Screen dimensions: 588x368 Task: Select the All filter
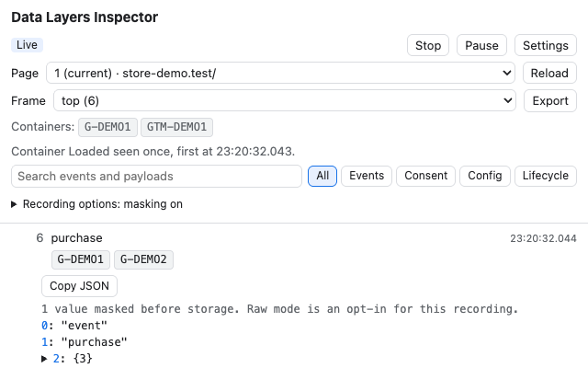click(322, 176)
